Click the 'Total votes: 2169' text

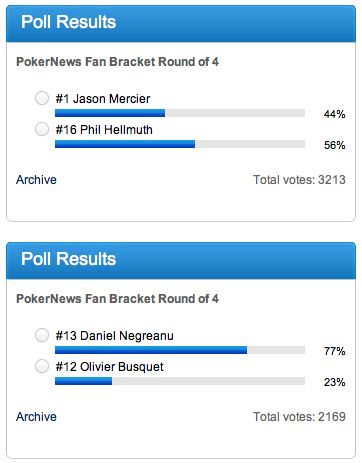coord(299,417)
